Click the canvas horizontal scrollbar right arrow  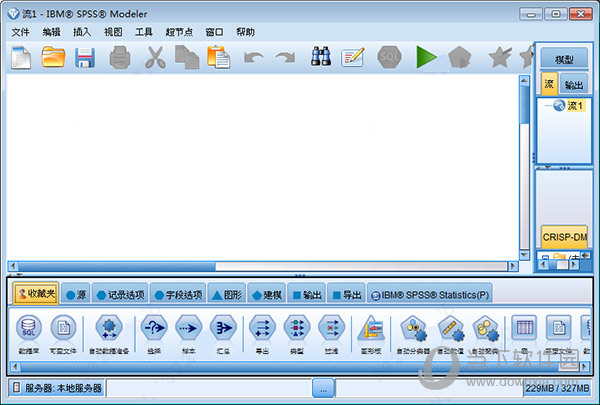(513, 266)
